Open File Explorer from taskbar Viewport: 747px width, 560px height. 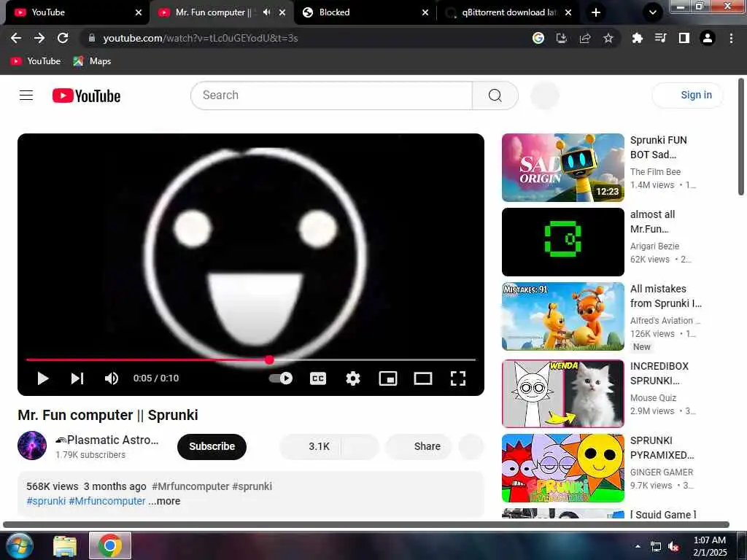click(x=65, y=545)
